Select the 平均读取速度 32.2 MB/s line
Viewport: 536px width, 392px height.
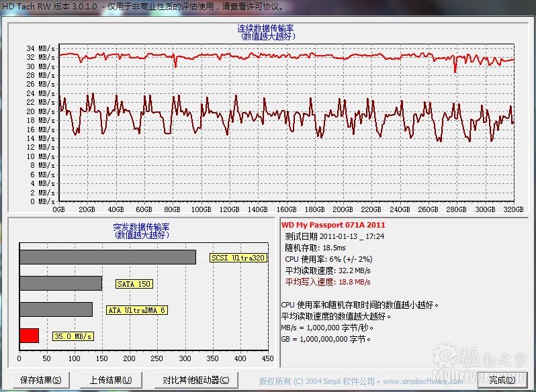[x=328, y=271]
